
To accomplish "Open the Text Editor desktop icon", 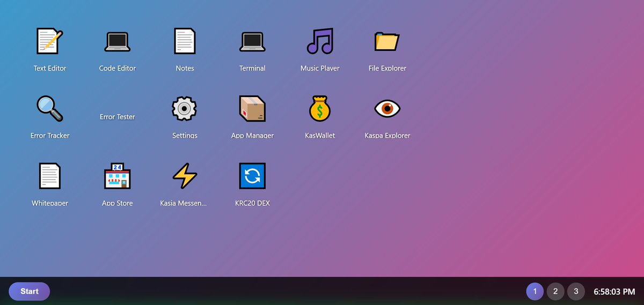I will [50, 41].
